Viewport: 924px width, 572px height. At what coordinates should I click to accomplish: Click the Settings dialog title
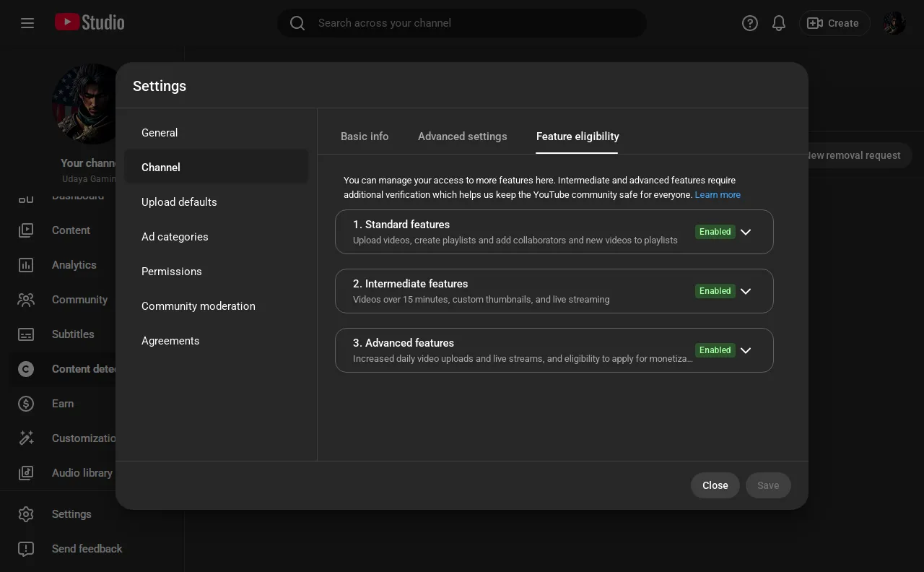160,86
